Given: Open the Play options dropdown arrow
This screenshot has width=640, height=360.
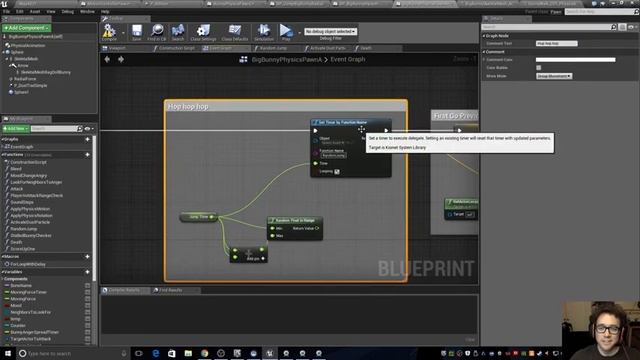Looking at the screenshot, I should tap(299, 32).
